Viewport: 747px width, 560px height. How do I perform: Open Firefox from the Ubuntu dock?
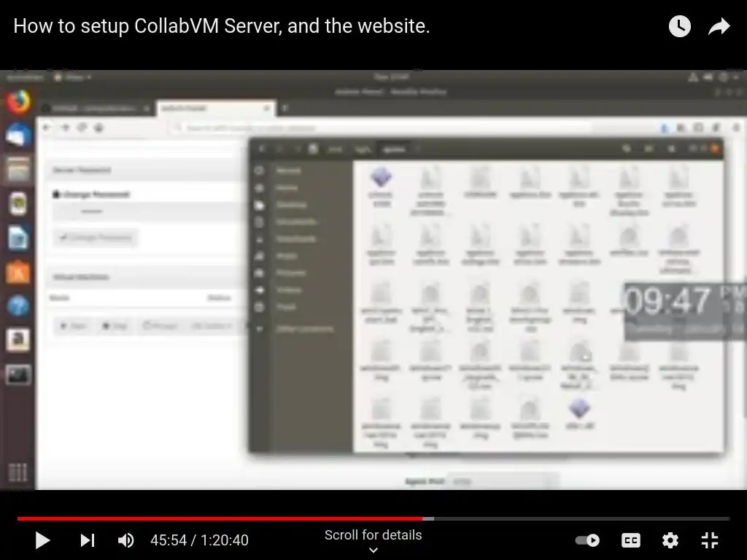(x=18, y=102)
